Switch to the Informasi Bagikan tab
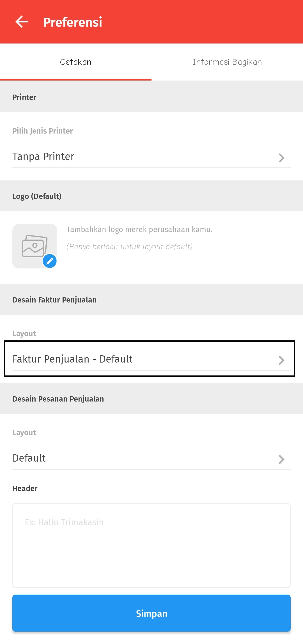Viewport: 303px width, 644px height. (x=227, y=62)
